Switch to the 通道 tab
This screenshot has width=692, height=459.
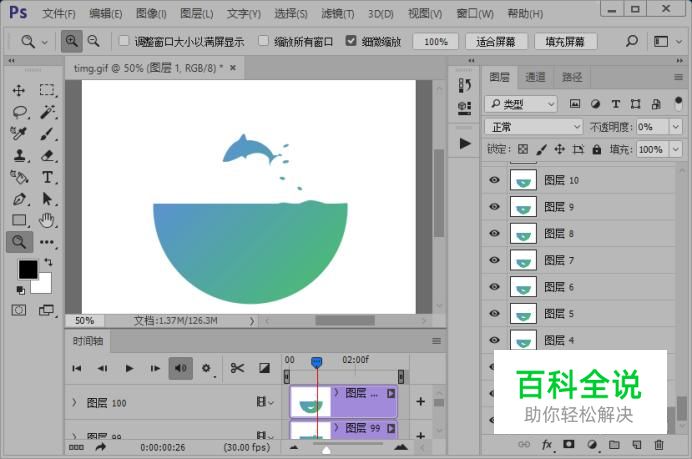point(536,77)
